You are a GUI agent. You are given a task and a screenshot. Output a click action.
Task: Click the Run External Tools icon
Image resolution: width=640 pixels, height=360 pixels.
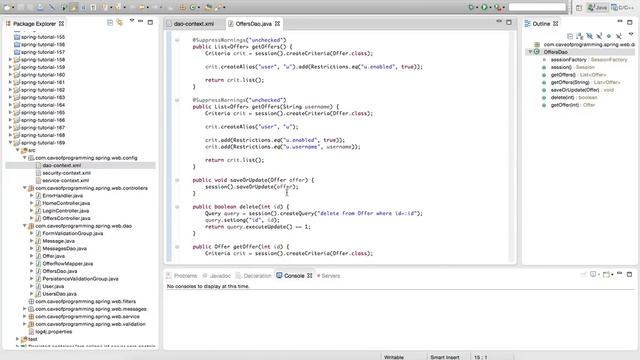click(x=498, y=7)
